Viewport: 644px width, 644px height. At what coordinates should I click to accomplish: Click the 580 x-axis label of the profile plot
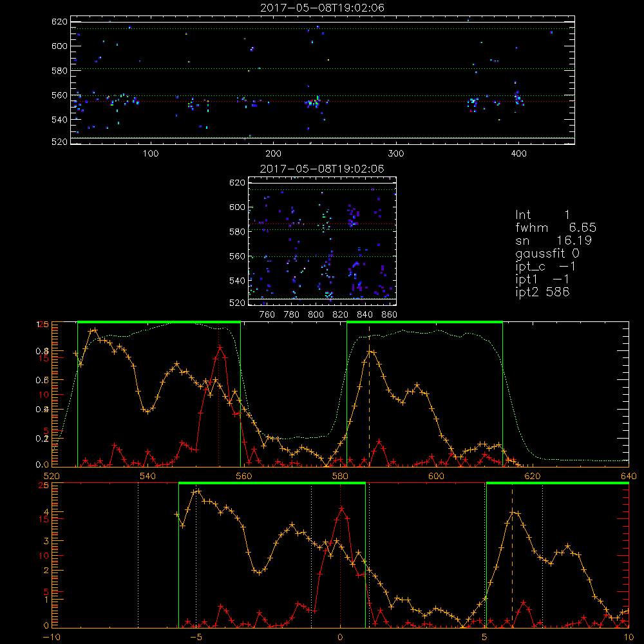click(x=340, y=477)
